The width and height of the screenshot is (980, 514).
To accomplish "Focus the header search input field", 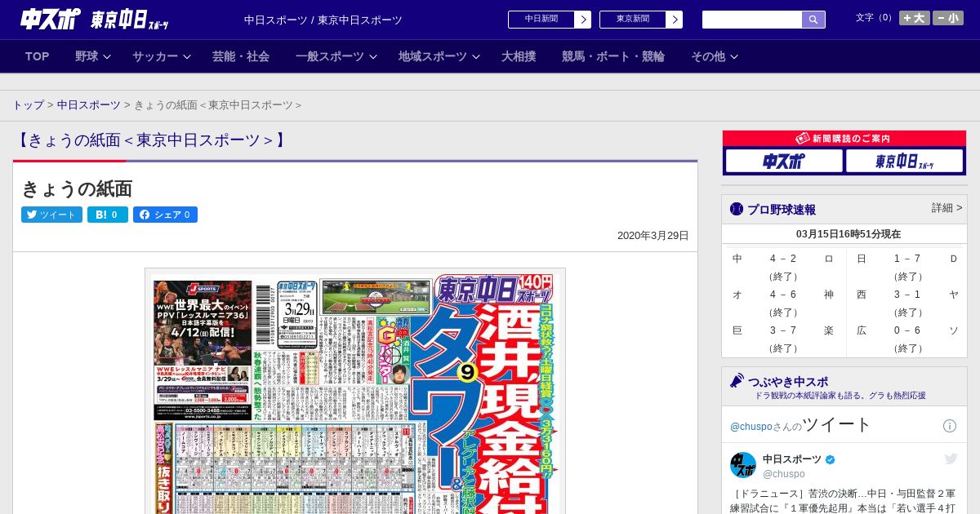I will pyautogui.click(x=752, y=20).
